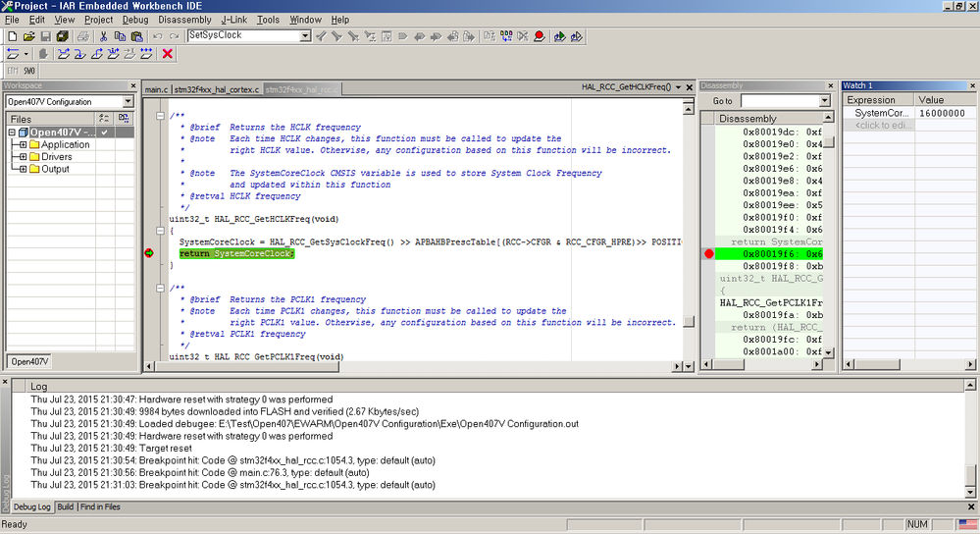
Task: Click the Cut scissors icon
Action: click(x=103, y=36)
